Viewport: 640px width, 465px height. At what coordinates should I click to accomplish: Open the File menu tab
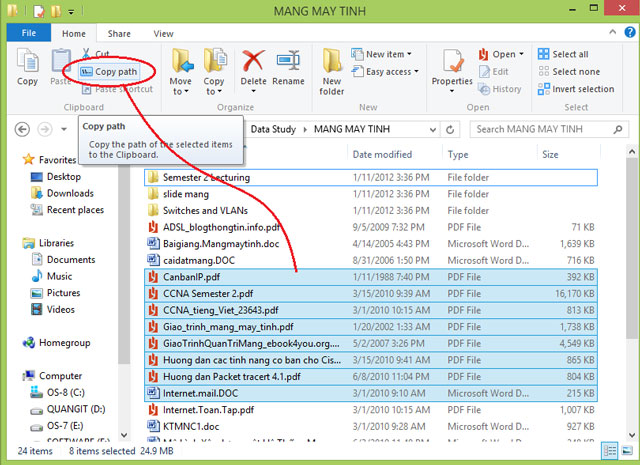(29, 33)
